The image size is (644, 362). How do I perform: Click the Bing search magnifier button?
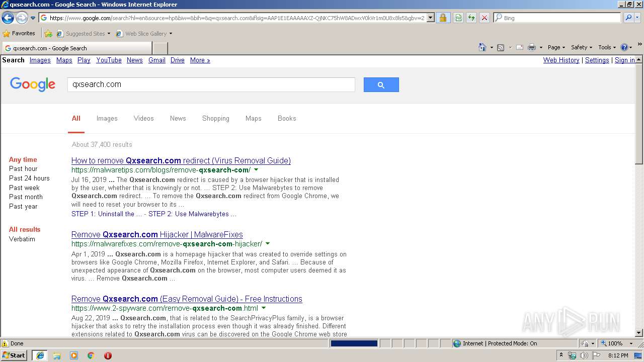628,18
